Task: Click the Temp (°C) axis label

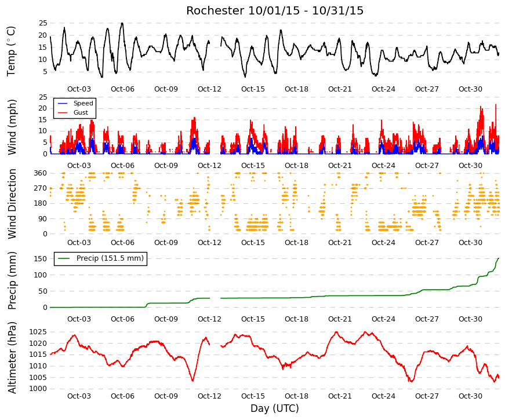Action: (11, 51)
